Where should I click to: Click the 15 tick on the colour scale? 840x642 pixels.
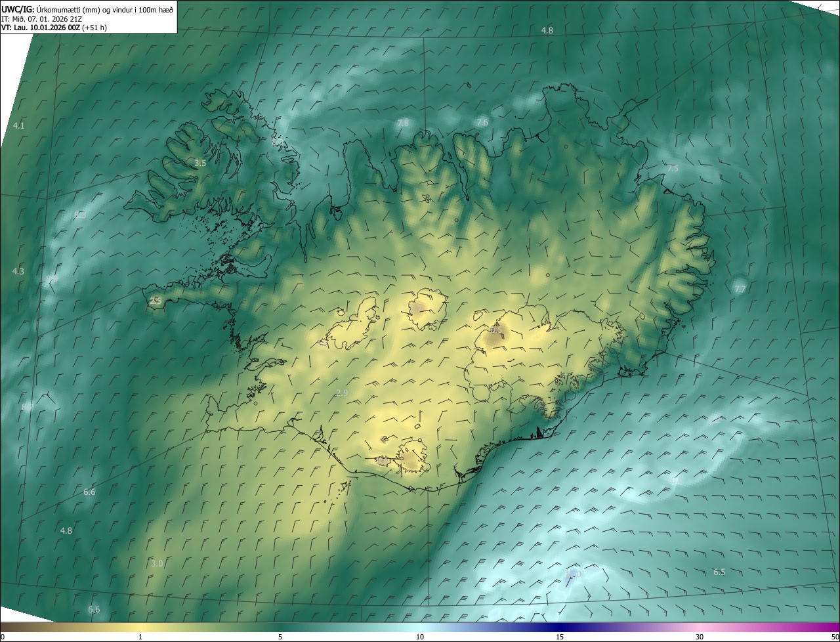[x=560, y=637]
